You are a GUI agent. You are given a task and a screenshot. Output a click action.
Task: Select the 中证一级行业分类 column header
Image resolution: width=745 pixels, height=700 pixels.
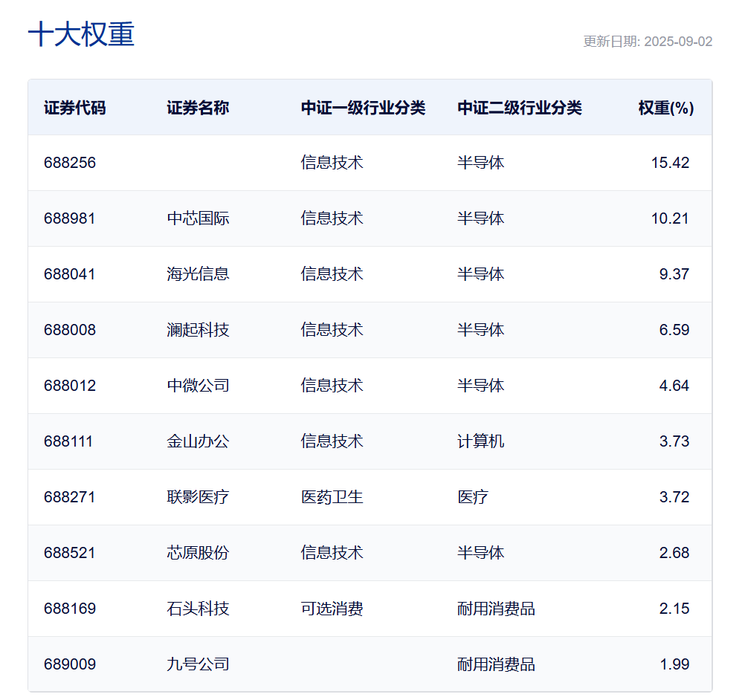pos(363,108)
